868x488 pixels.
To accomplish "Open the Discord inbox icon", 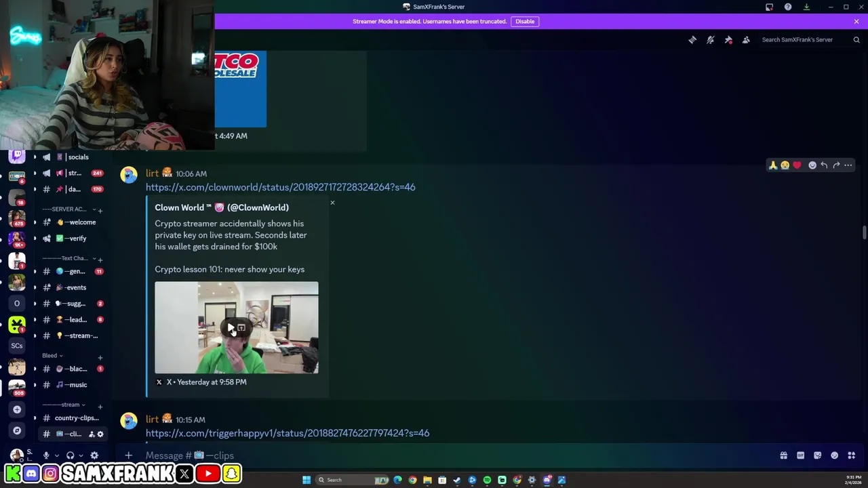I will coord(769,7).
